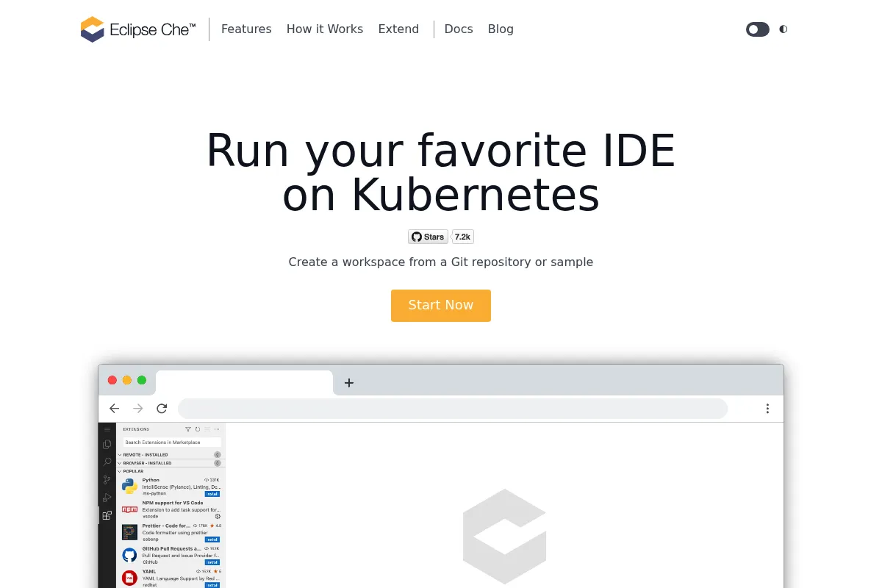Install GitHub Pull Requests extension

[212, 562]
